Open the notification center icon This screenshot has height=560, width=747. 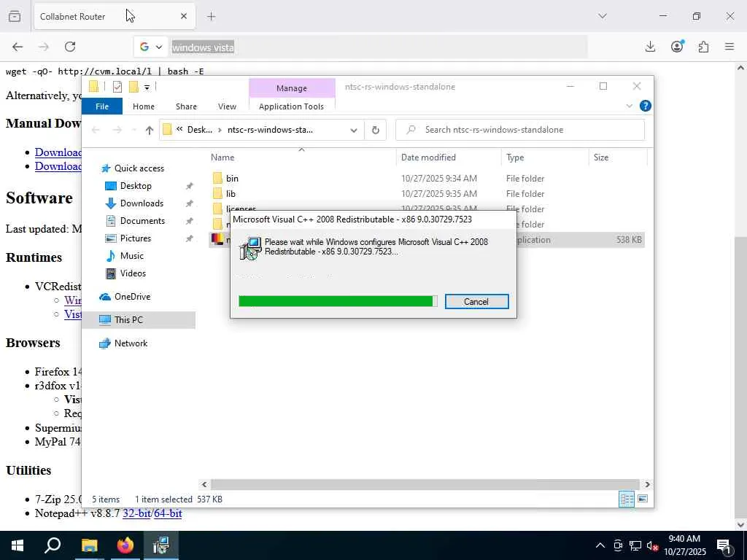pos(724,546)
